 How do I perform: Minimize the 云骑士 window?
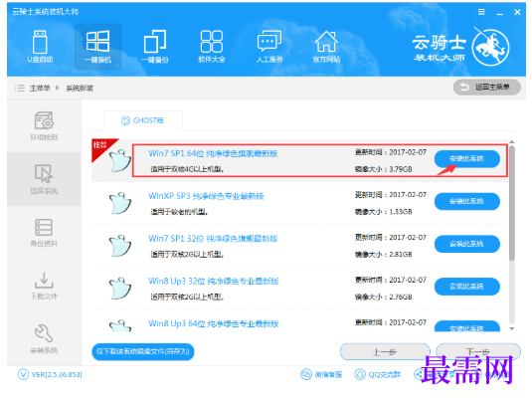(x=499, y=13)
